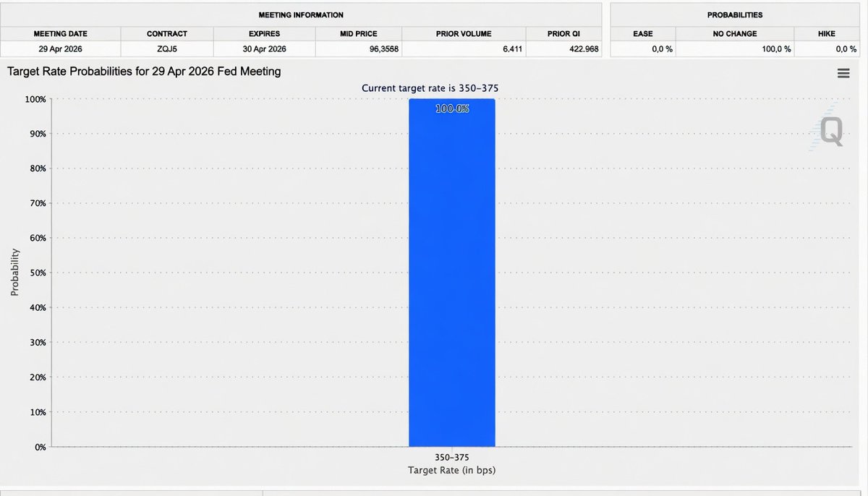Click the 350-375 x-axis tick label
This screenshot has height=496, width=868.
453,458
